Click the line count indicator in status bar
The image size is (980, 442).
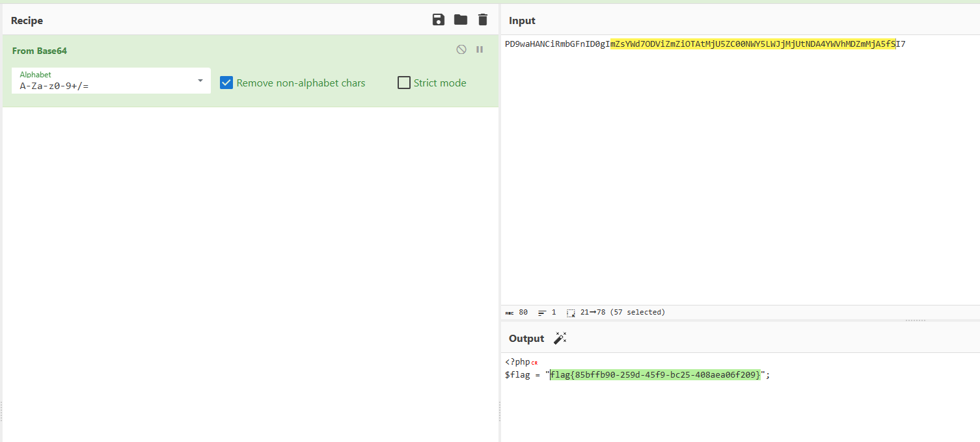547,313
